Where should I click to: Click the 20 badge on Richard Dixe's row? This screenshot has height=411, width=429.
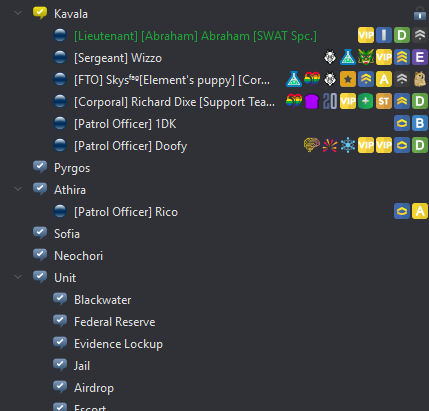(330, 101)
